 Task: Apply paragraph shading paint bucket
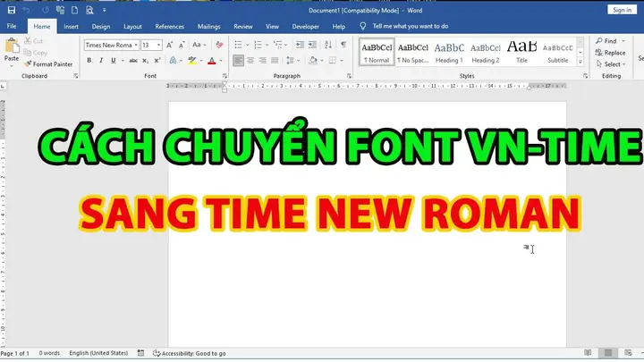[313, 61]
